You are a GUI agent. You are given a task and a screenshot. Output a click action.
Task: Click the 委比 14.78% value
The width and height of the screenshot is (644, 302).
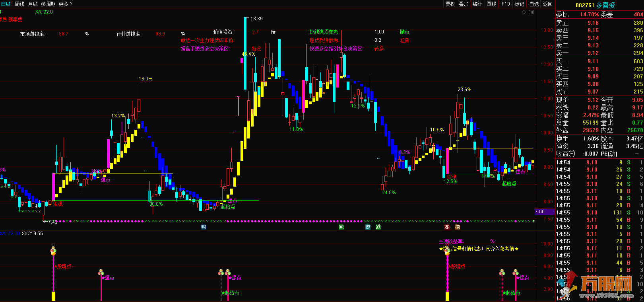pyautogui.click(x=589, y=15)
